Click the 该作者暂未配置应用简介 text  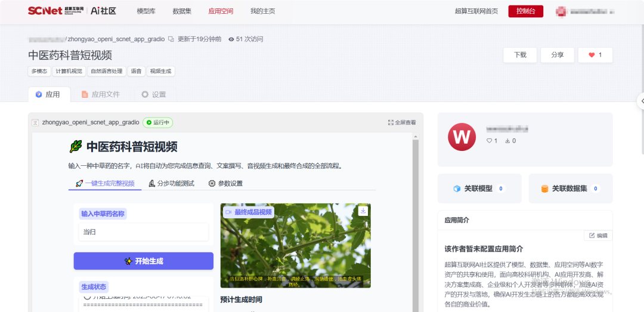coord(484,249)
